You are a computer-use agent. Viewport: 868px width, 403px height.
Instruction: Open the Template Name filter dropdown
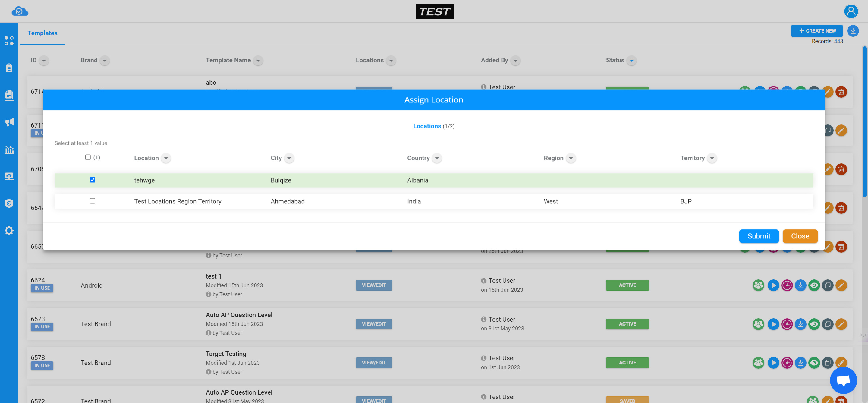258,61
